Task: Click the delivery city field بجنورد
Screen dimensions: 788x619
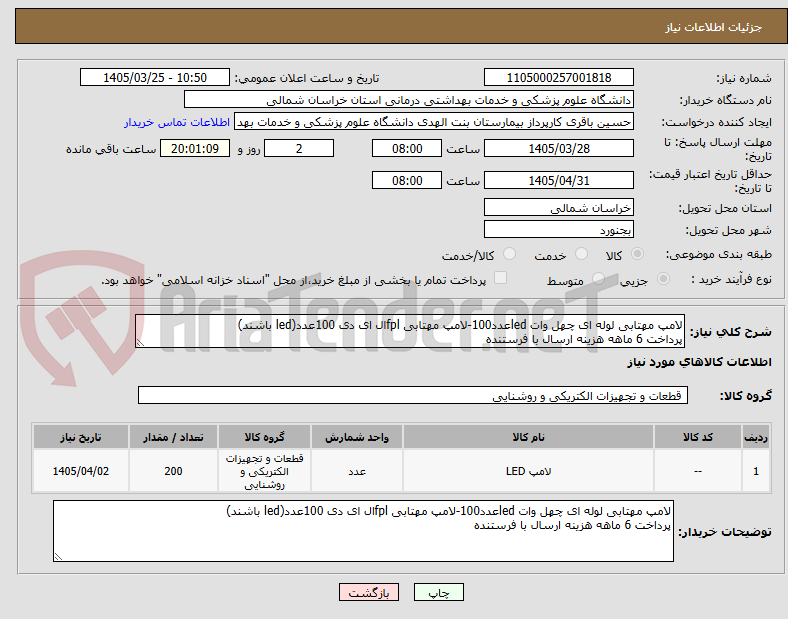Action: click(x=559, y=230)
